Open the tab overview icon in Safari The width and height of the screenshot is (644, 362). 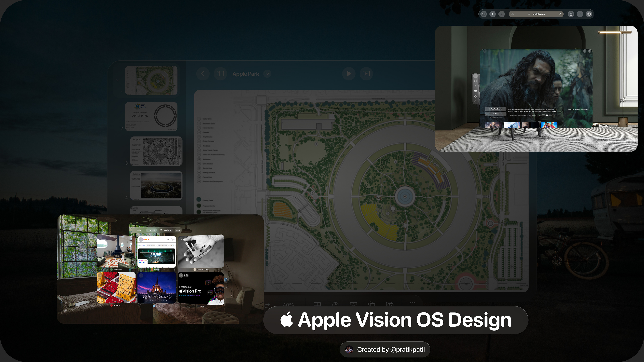589,14
